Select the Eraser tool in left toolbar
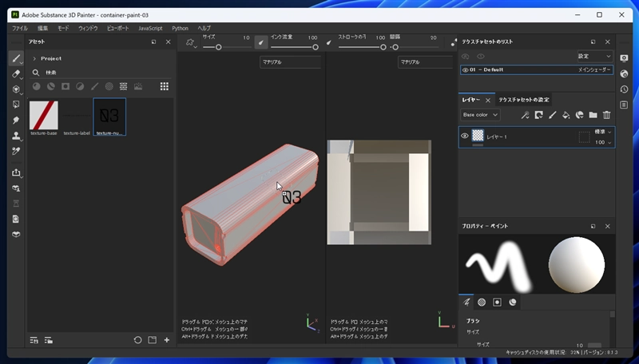The width and height of the screenshot is (639, 364). coord(16,73)
